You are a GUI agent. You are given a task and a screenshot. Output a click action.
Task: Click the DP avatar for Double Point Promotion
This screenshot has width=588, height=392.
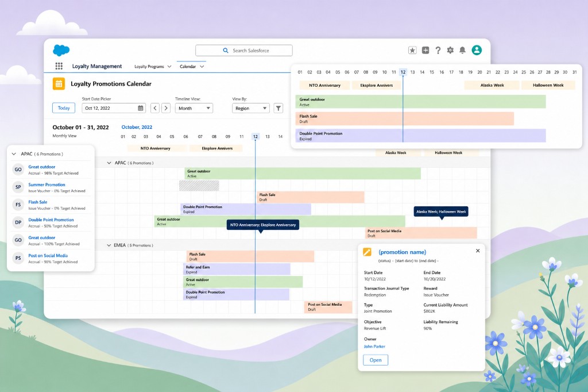[18, 222]
